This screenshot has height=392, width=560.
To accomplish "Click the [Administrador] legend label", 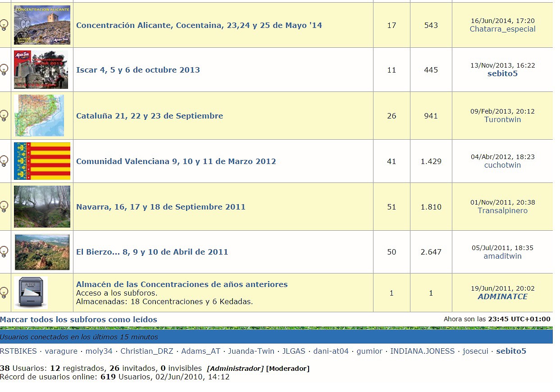I will (235, 369).
